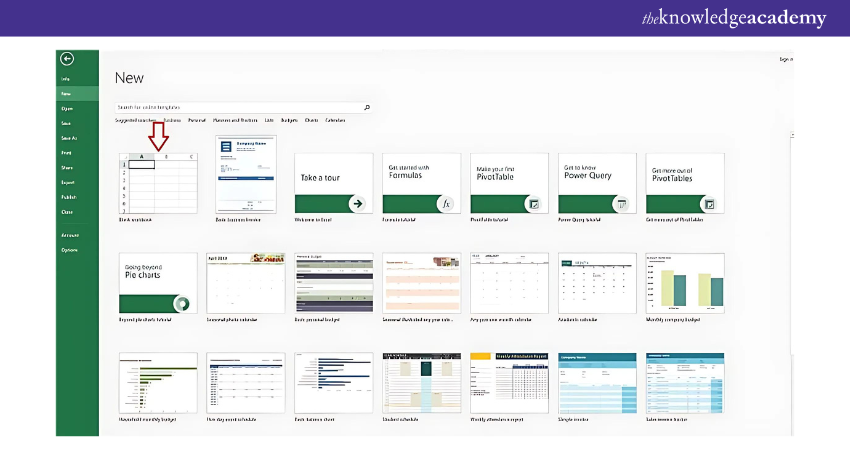The image size is (850, 450).
Task: Select the Academic calendar template
Action: (597, 283)
